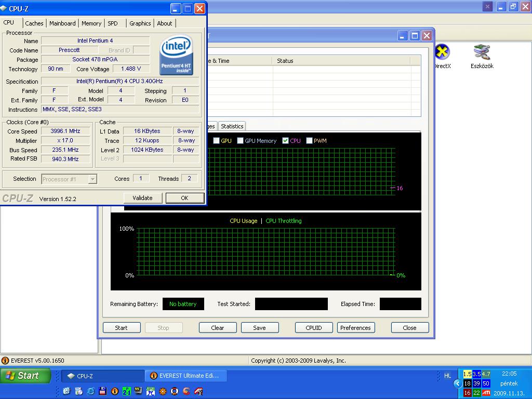Viewport: 532px width, 399px height.
Task: Start the stability test
Action: click(121, 328)
